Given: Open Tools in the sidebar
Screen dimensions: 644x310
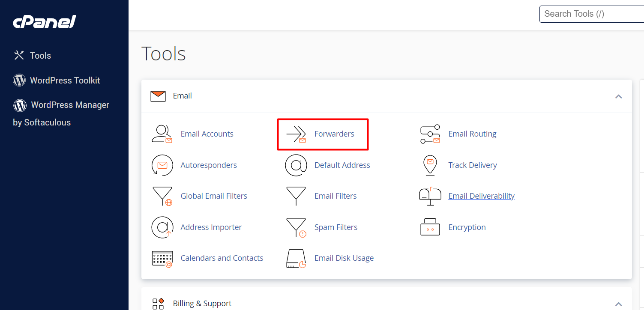Looking at the screenshot, I should pyautogui.click(x=40, y=56).
